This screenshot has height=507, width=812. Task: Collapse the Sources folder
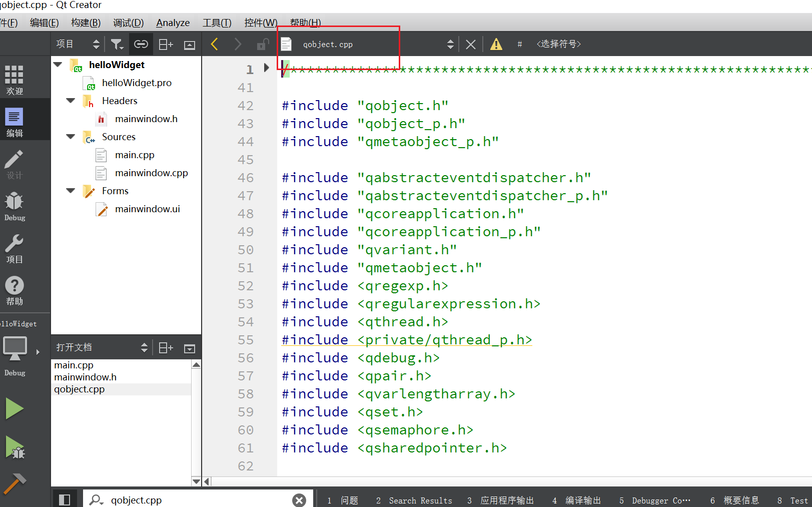click(71, 137)
